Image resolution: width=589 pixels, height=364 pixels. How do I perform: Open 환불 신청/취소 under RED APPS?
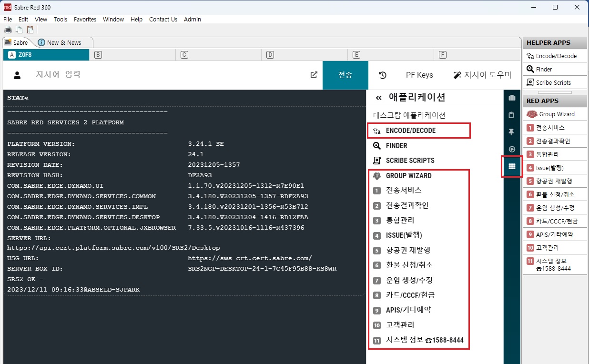pos(554,194)
